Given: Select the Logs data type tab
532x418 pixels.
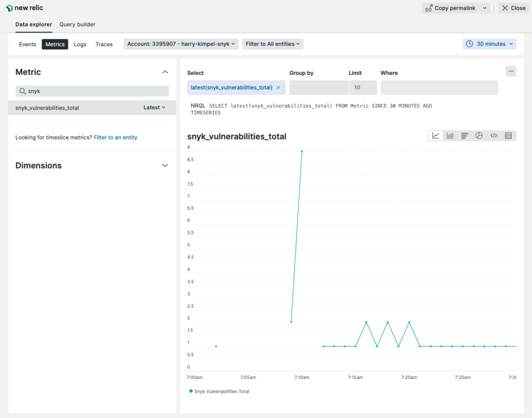Looking at the screenshot, I should click(x=80, y=44).
